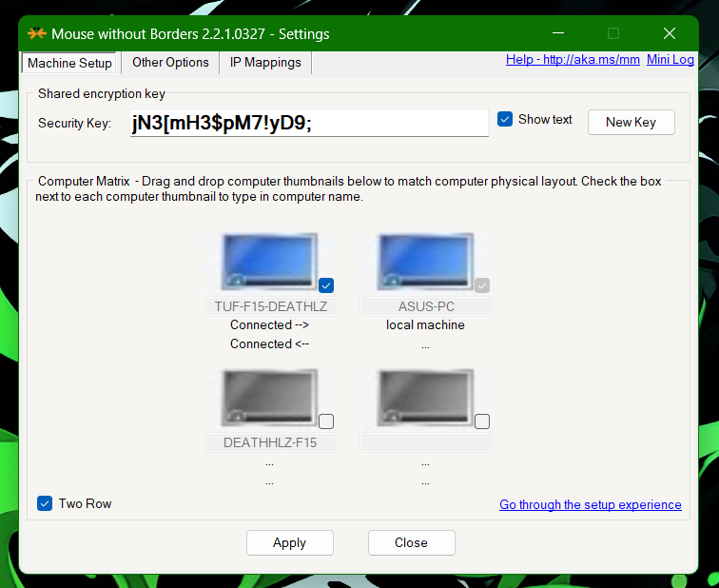Select the TUF-F15-DEATHLZ computer thumbnail

point(269,262)
